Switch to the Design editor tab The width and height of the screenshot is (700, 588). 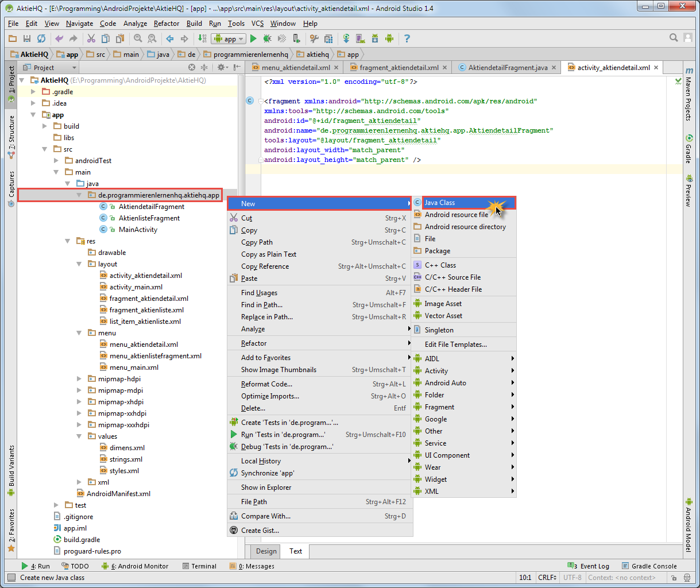266,551
